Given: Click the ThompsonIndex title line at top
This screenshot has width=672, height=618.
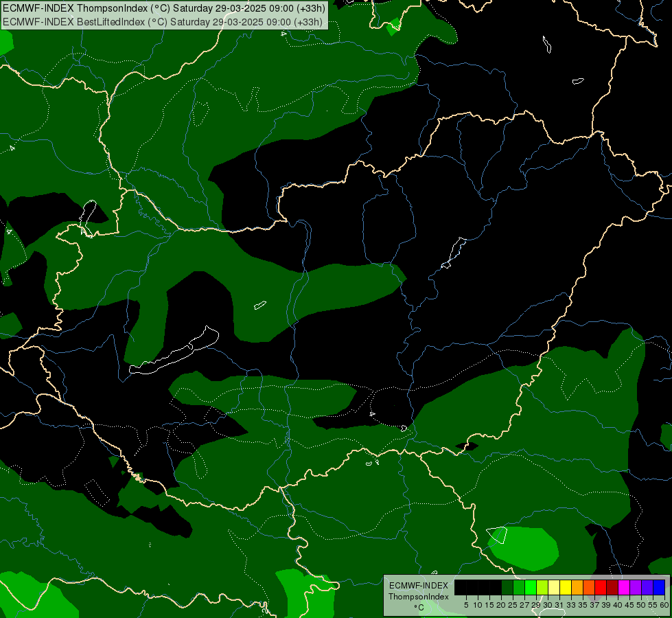Looking at the screenshot, I should 164,8.
